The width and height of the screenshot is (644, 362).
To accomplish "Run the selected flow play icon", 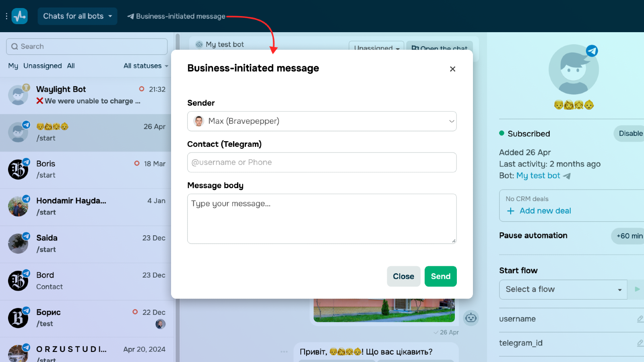I will [637, 289].
